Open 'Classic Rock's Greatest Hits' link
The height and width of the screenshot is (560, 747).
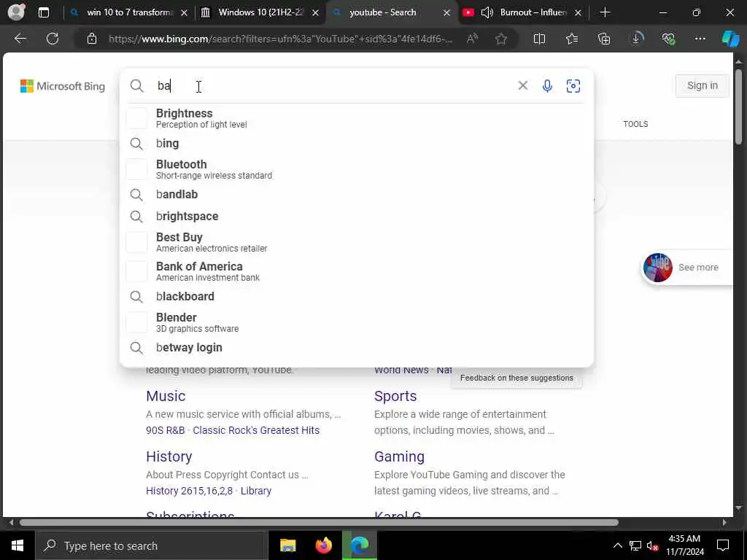[256, 430]
